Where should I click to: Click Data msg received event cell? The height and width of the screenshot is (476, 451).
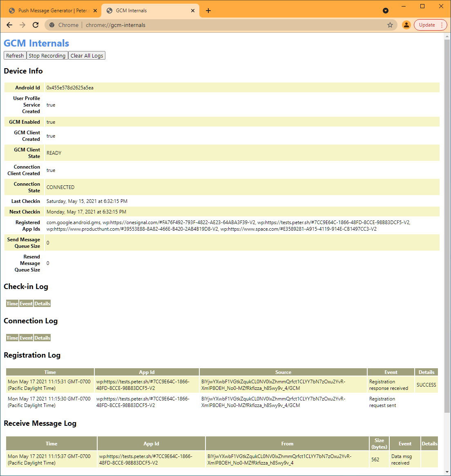pyautogui.click(x=405, y=460)
